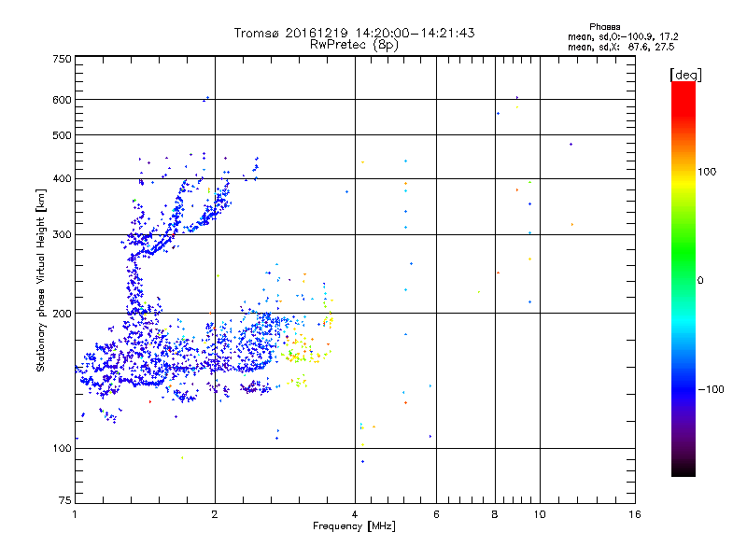Click the "Frequency [MHz]" axis label
This screenshot has height=560, width=747.
point(354,526)
